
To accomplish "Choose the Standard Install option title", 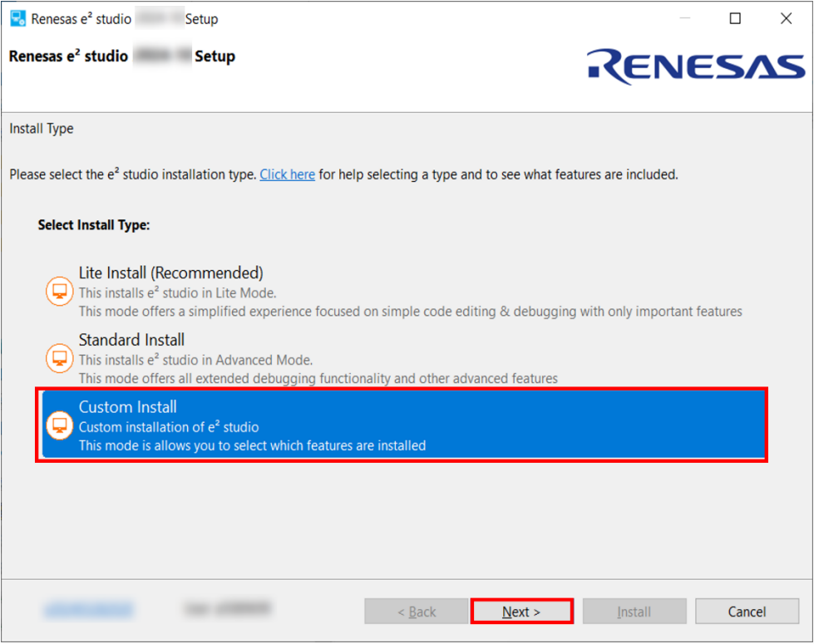I will point(131,340).
